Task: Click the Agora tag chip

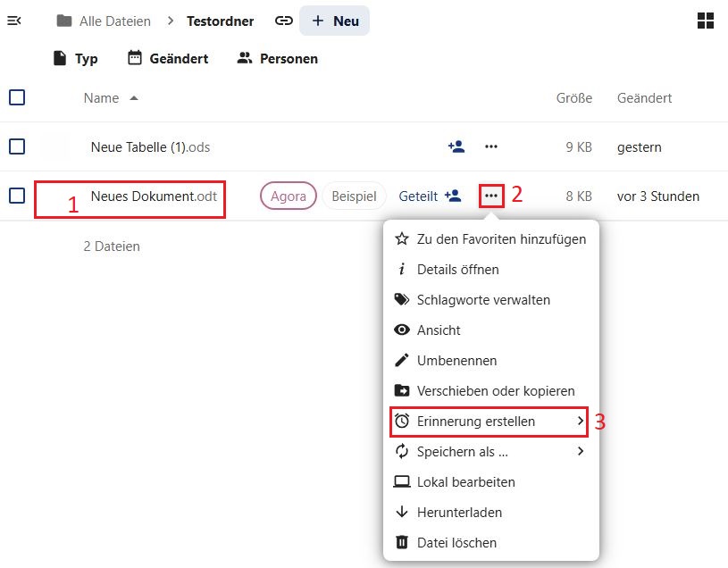Action: pyautogui.click(x=289, y=196)
